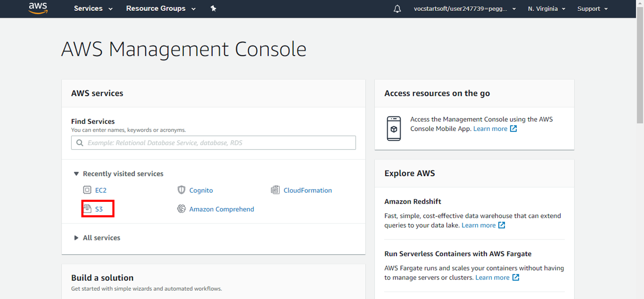Open the notifications bell
Image resolution: width=644 pixels, height=299 pixels.
[x=397, y=9]
